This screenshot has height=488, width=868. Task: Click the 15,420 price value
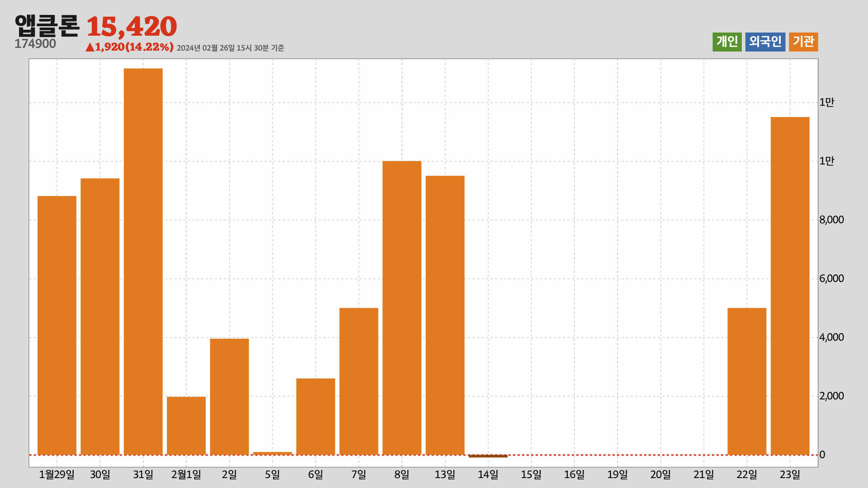point(132,27)
